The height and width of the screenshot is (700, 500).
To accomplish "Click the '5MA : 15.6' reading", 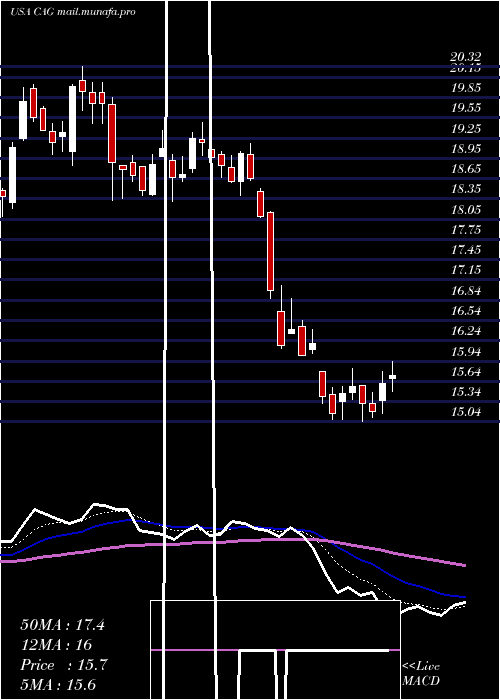I will click(x=58, y=685).
